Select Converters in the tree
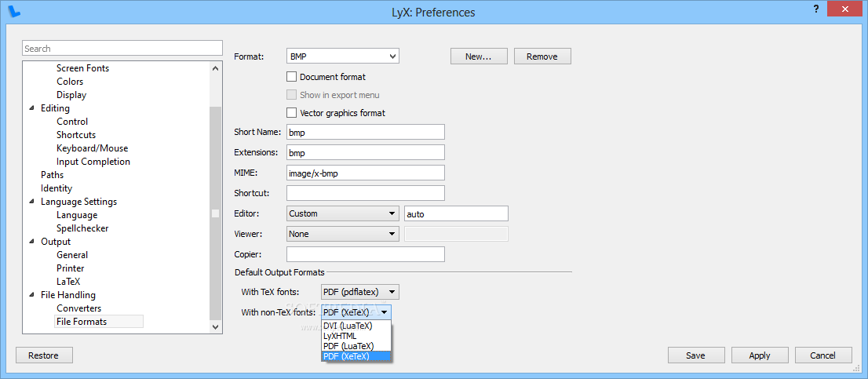Screen dimensions: 868x379 click(78, 308)
